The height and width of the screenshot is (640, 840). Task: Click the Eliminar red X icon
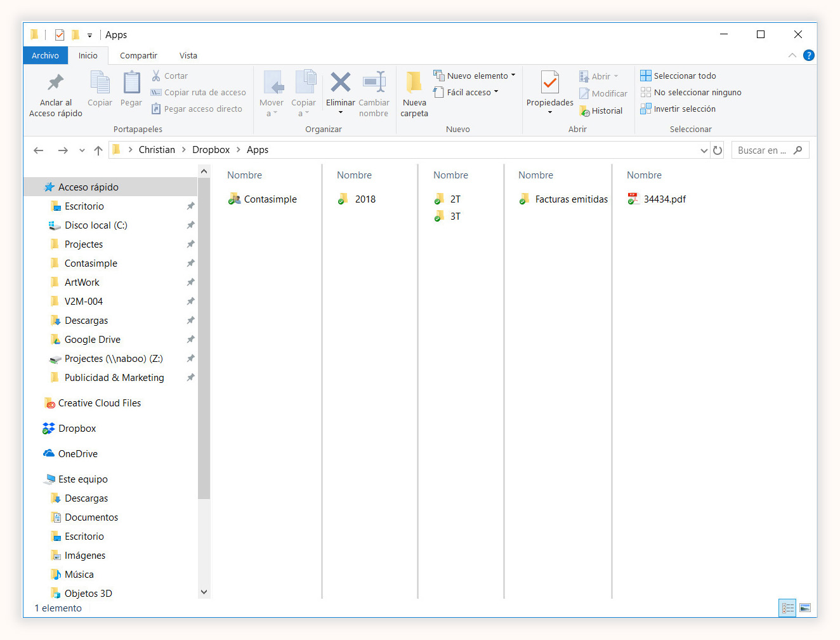coord(341,82)
